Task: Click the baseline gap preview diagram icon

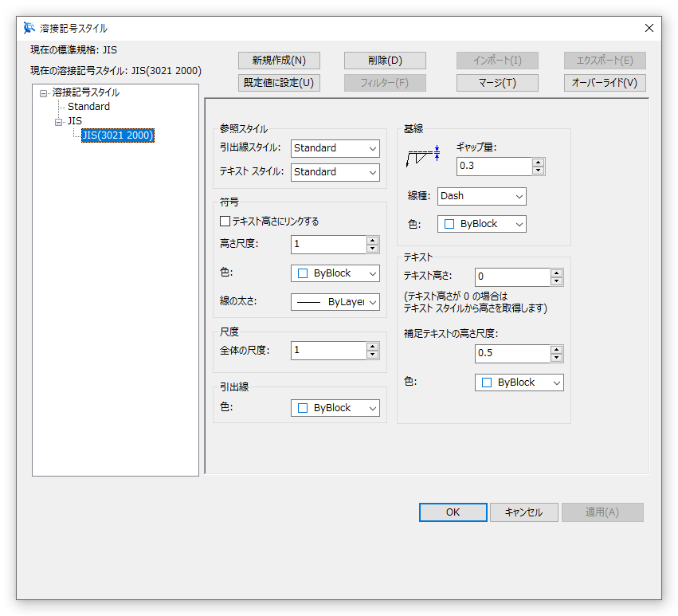Action: tap(423, 156)
